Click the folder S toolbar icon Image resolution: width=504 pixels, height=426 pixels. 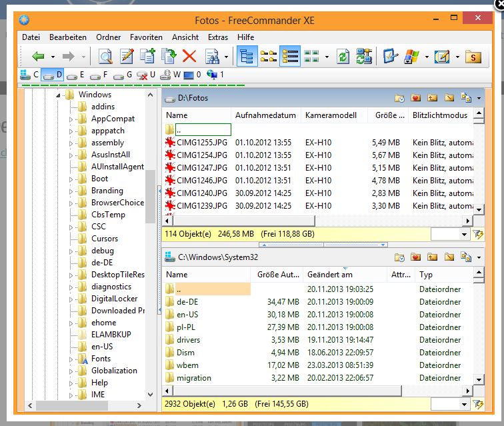point(473,57)
